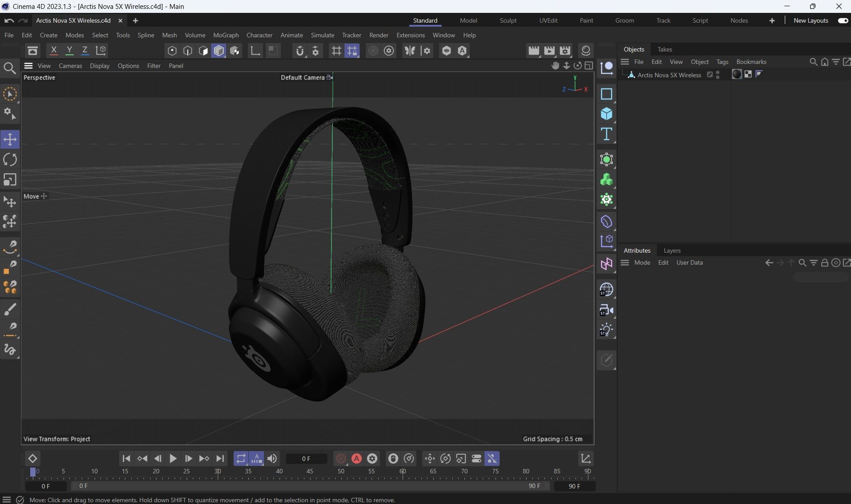The width and height of the screenshot is (851, 504).
Task: Add a light object icon
Action: 606,330
